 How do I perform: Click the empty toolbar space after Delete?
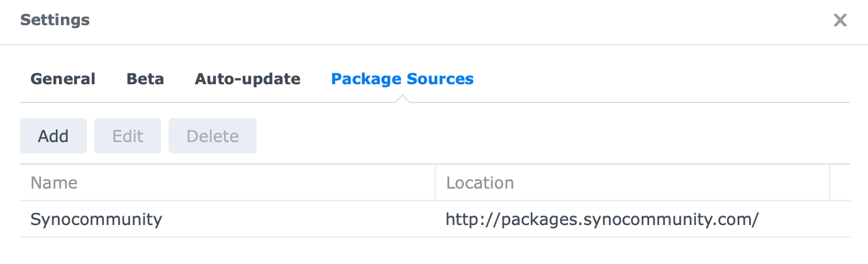[554, 136]
